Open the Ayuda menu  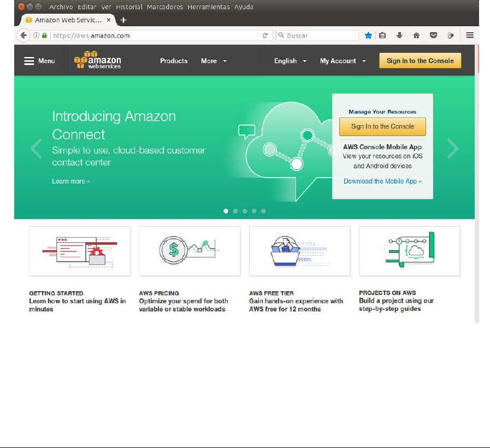tap(244, 7)
